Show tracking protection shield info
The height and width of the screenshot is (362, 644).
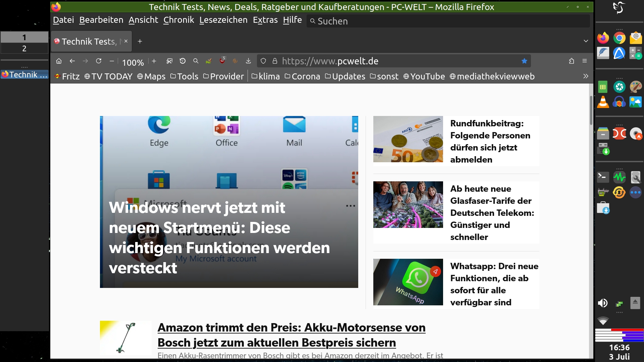pos(263,61)
